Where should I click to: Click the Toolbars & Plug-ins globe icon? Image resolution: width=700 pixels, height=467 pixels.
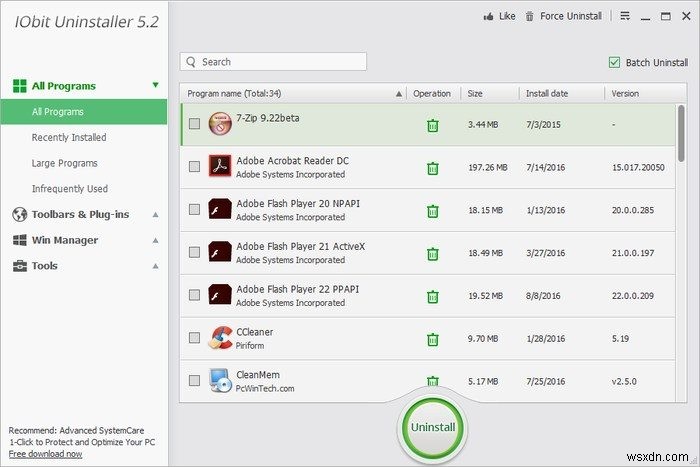[20, 214]
